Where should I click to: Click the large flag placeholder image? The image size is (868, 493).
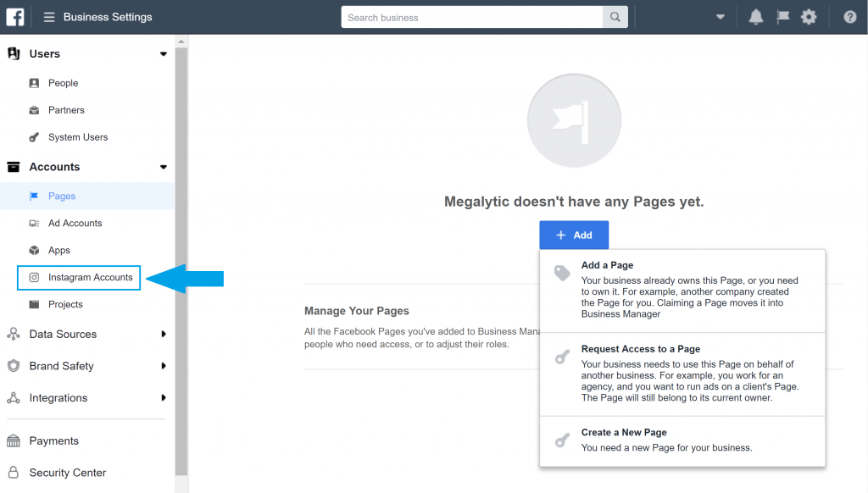(574, 120)
